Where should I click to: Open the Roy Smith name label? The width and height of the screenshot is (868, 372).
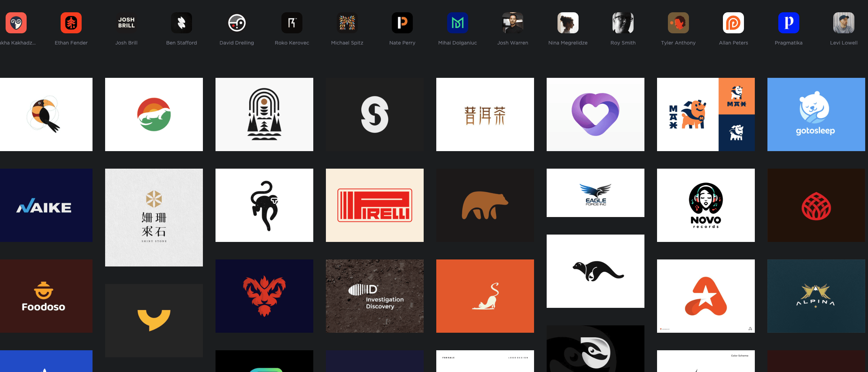pos(623,43)
